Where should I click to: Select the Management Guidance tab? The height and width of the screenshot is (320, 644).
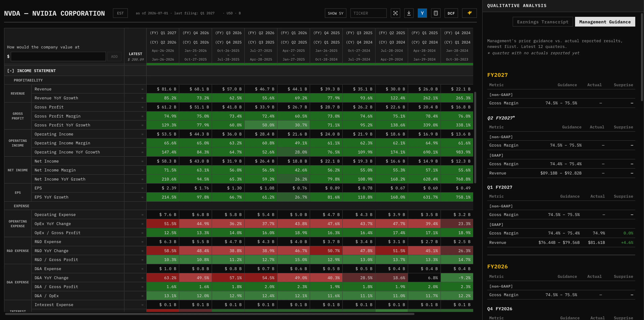pos(605,22)
